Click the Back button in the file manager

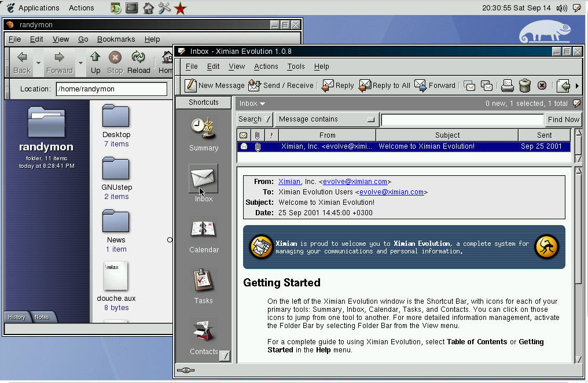click(x=22, y=62)
